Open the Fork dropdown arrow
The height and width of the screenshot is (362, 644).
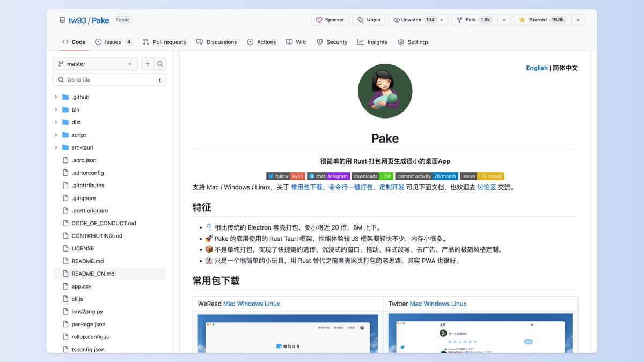[503, 19]
